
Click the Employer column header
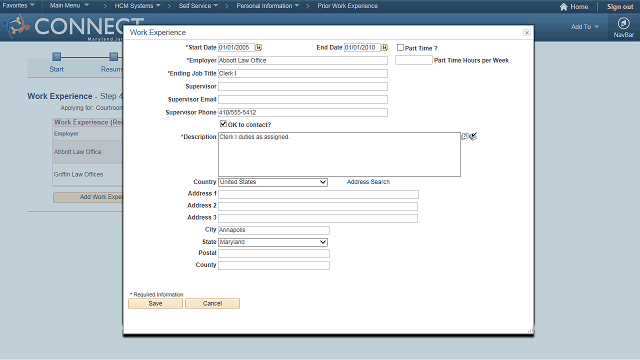pyautogui.click(x=66, y=134)
